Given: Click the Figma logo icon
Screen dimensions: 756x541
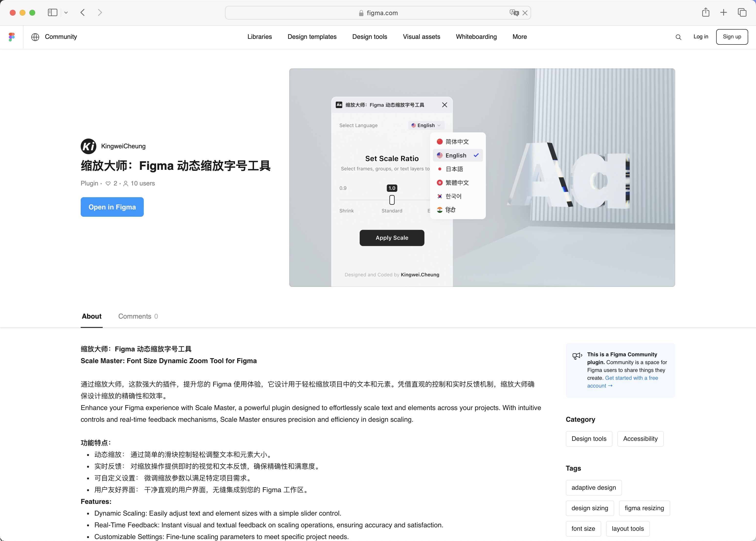Looking at the screenshot, I should (12, 37).
